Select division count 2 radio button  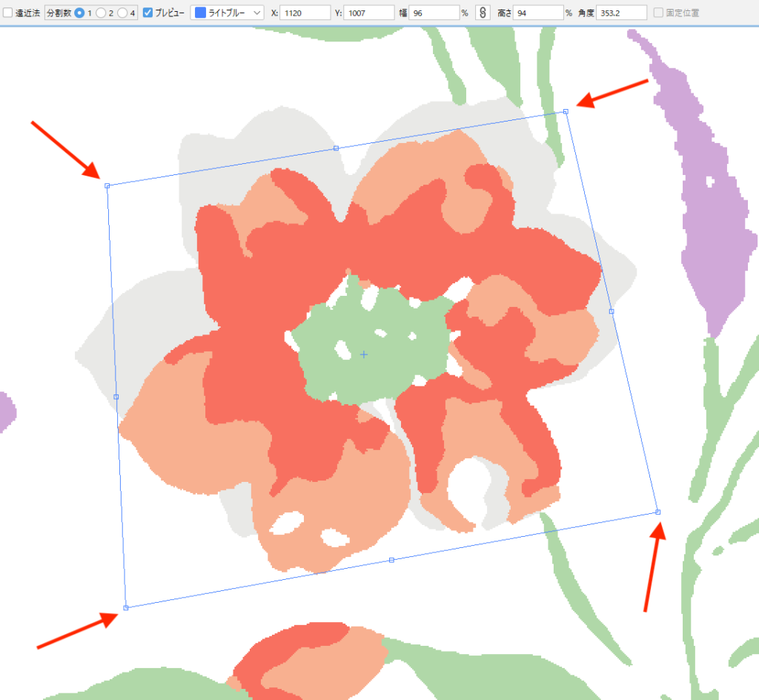(x=101, y=13)
